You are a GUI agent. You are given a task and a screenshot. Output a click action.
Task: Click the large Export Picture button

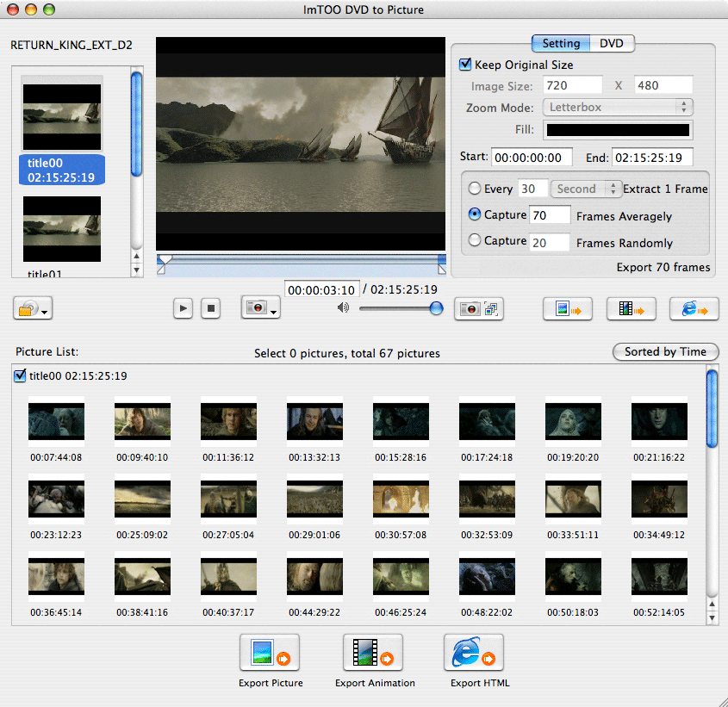tap(270, 653)
